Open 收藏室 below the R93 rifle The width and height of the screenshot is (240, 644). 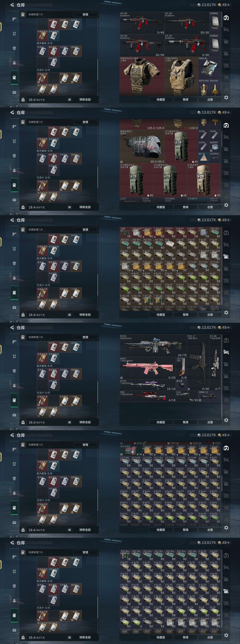pos(161,422)
